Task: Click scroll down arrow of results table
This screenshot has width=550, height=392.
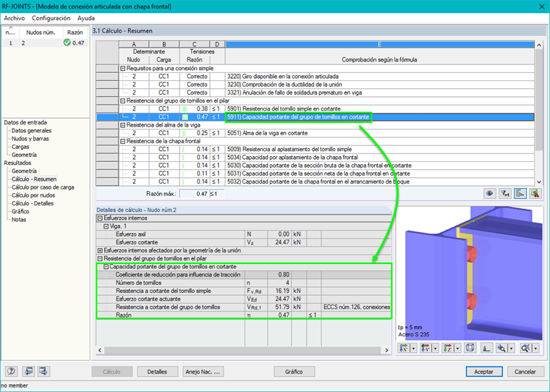Action: (539, 182)
